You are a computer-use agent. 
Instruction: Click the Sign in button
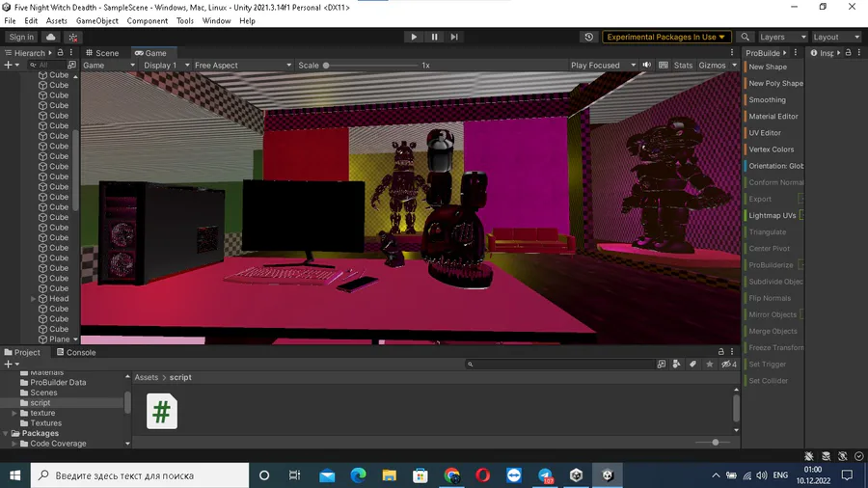tap(21, 37)
